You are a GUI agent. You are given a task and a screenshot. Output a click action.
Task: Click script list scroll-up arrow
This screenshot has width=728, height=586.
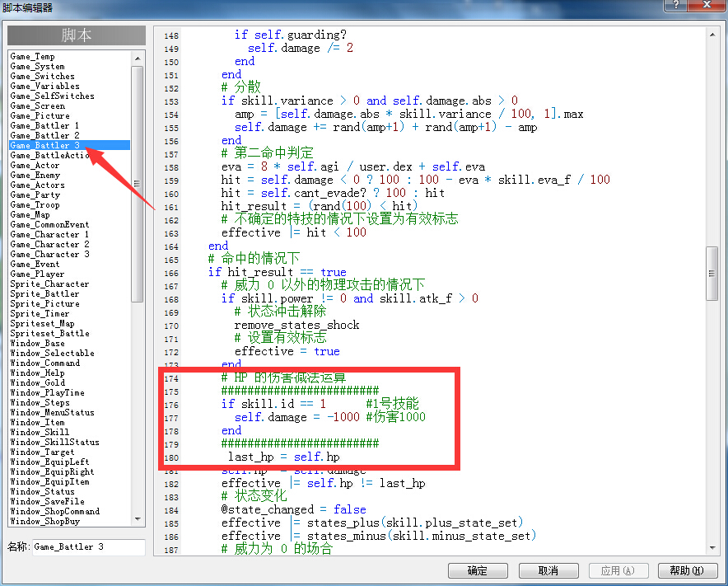point(138,58)
